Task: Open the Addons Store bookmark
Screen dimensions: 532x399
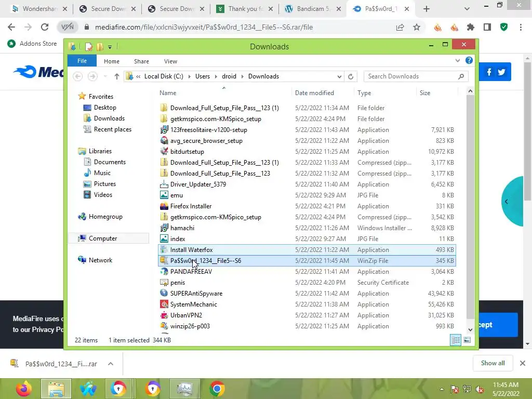Action: click(x=33, y=44)
